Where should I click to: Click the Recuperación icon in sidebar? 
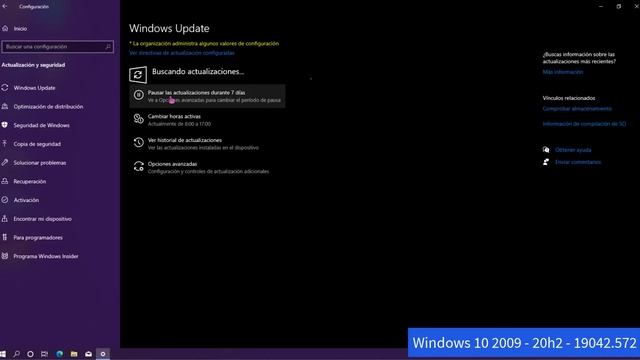[x=5, y=181]
